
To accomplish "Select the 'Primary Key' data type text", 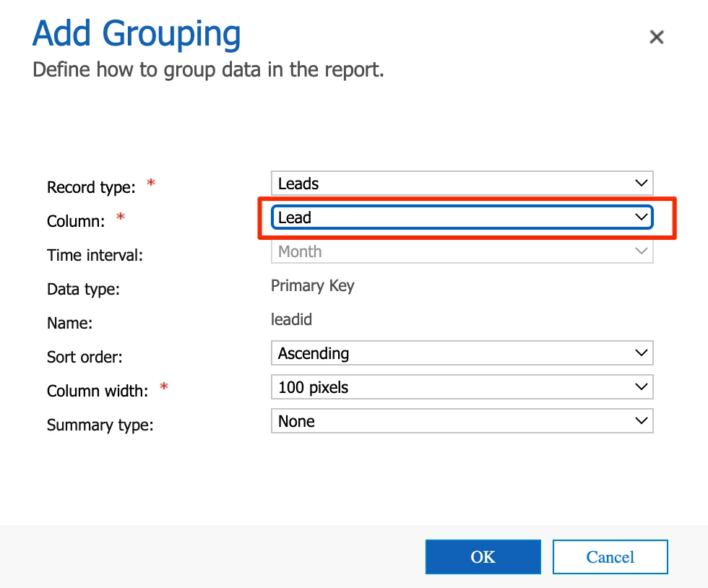I will (312, 286).
